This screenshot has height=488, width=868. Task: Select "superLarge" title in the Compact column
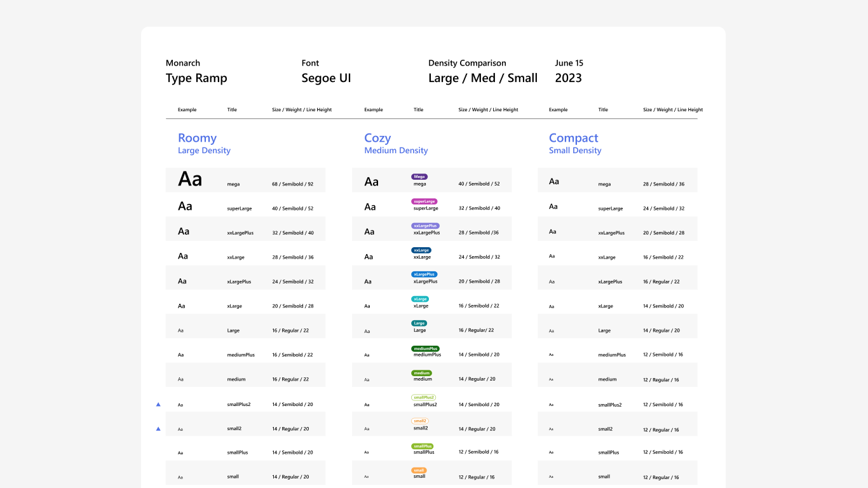pyautogui.click(x=611, y=208)
